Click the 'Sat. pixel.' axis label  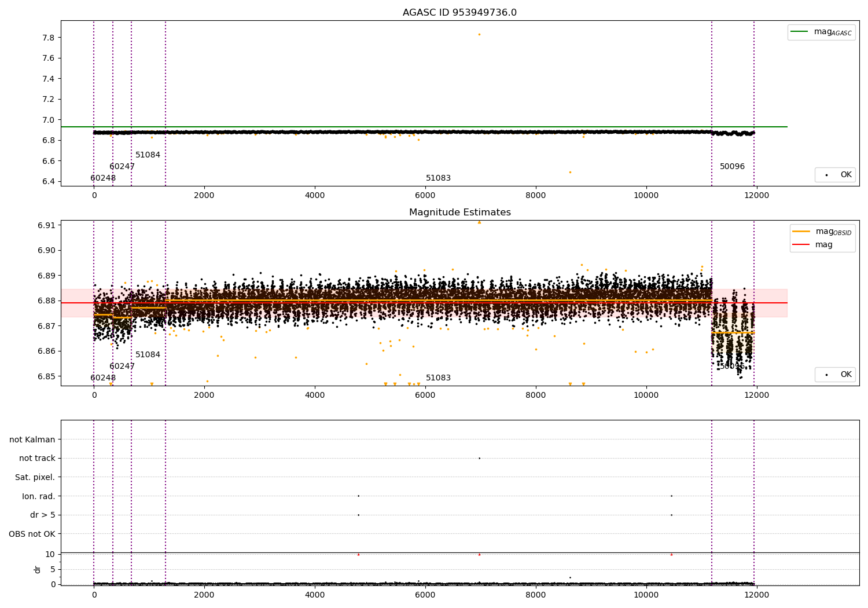click(x=35, y=477)
